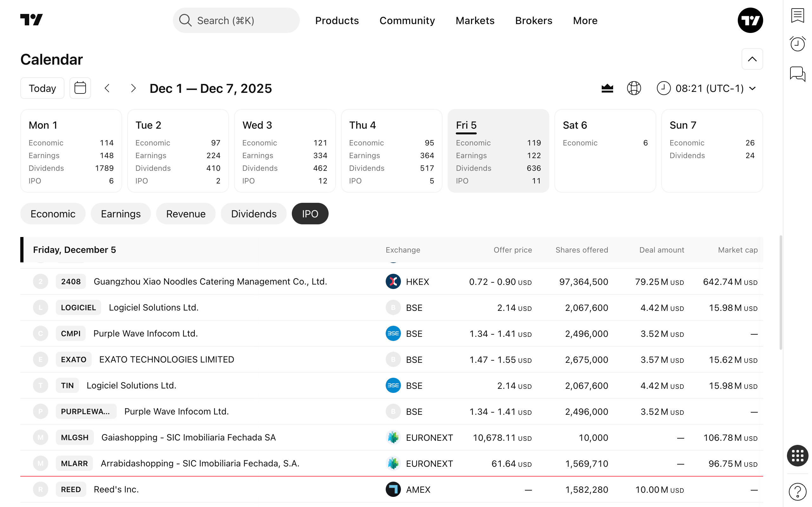Open the timezone 08:21 (UTC-1) dropdown
The height and width of the screenshot is (507, 812).
coord(708,88)
